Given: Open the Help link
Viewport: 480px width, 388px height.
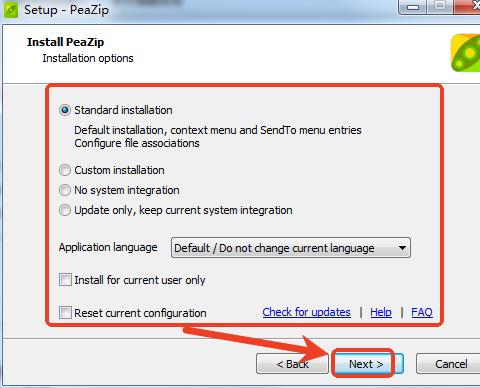Looking at the screenshot, I should tap(381, 312).
